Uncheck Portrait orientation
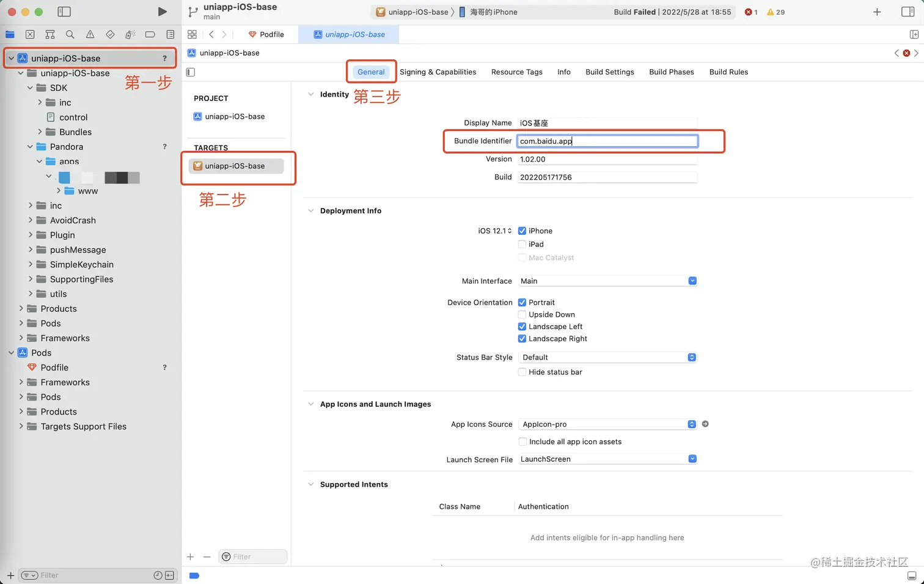 522,302
